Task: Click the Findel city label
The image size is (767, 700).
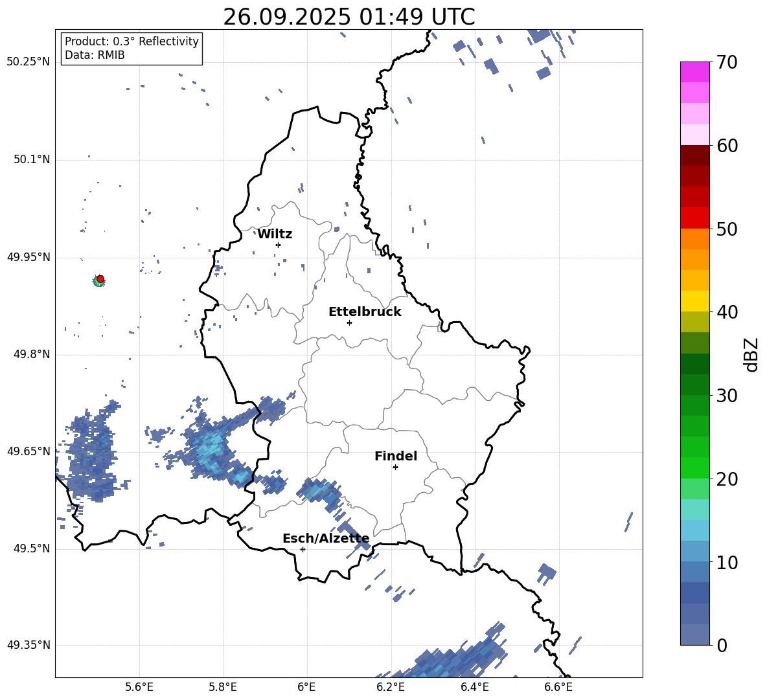Action: click(396, 457)
